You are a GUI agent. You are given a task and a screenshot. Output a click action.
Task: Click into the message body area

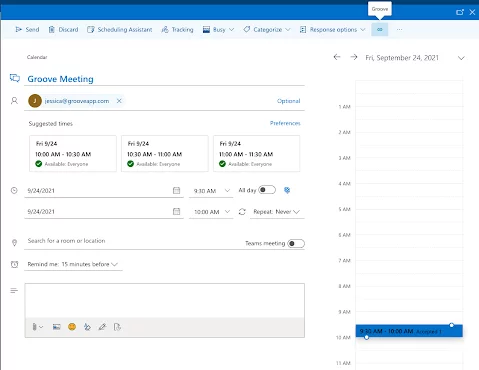[x=164, y=300]
